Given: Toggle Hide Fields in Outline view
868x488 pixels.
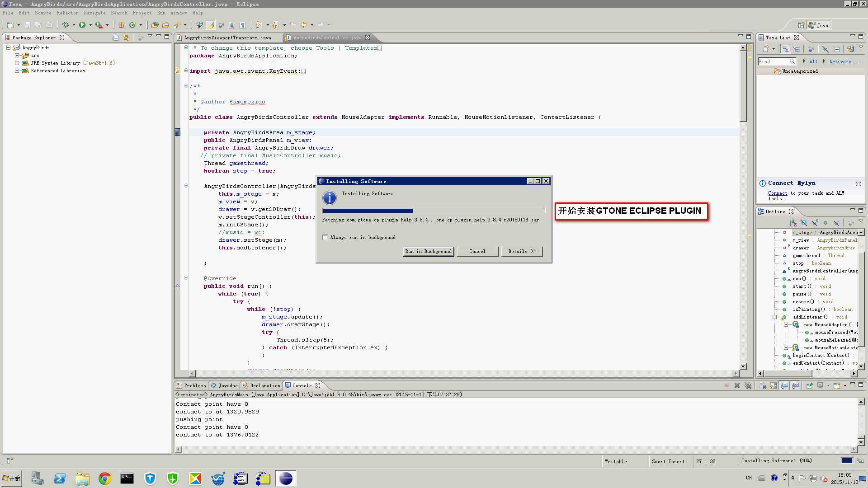Looking at the screenshot, I should click(x=804, y=223).
